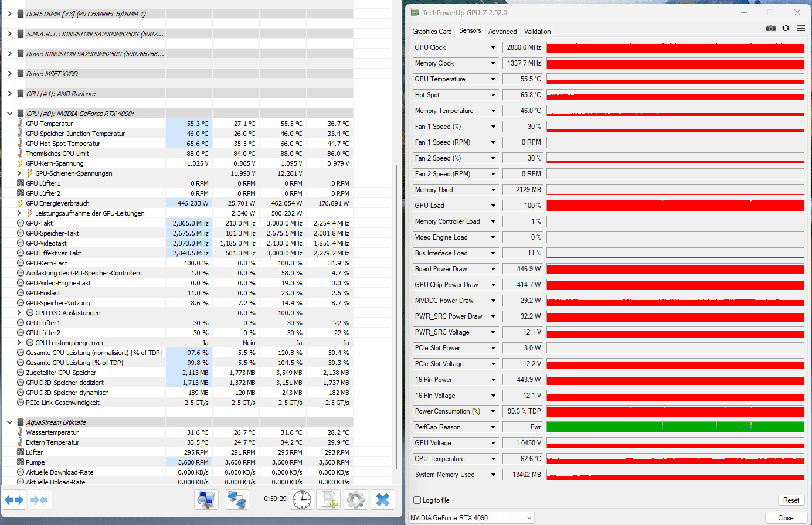The height and width of the screenshot is (525, 812).
Task: Click the 99.3 % TDP Power Consumption value
Action: [x=524, y=411]
